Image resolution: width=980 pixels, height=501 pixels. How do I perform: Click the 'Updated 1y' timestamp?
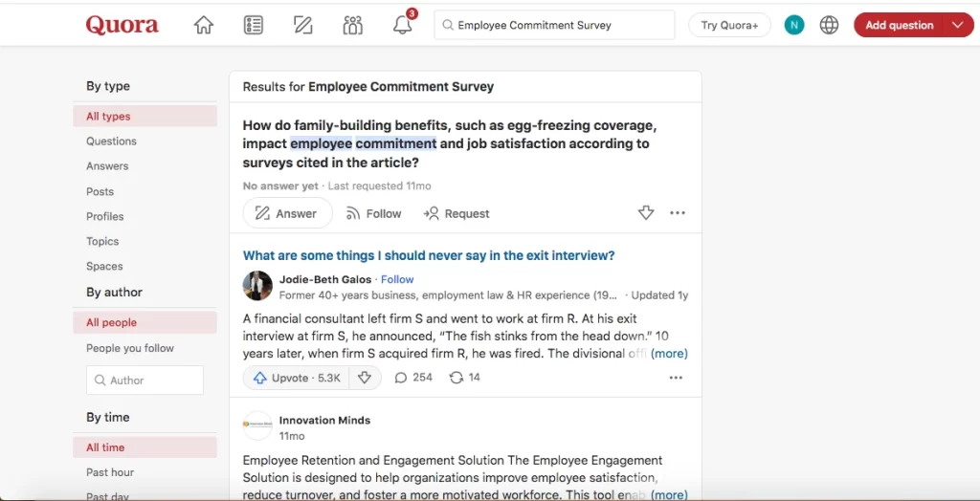pyautogui.click(x=660, y=294)
